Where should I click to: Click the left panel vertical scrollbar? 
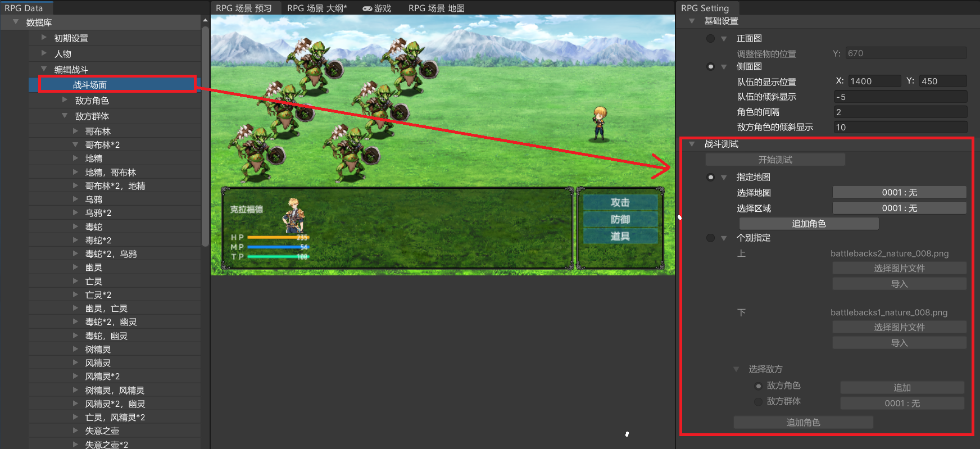[x=205, y=135]
